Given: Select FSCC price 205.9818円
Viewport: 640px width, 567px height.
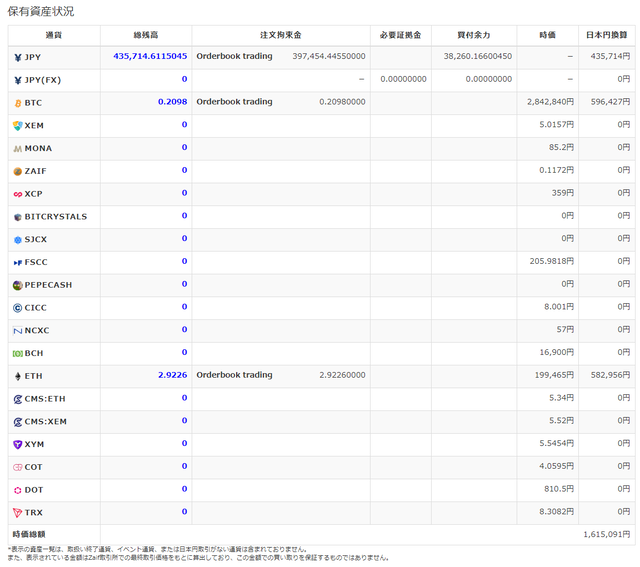Looking at the screenshot, I should click(552, 261).
